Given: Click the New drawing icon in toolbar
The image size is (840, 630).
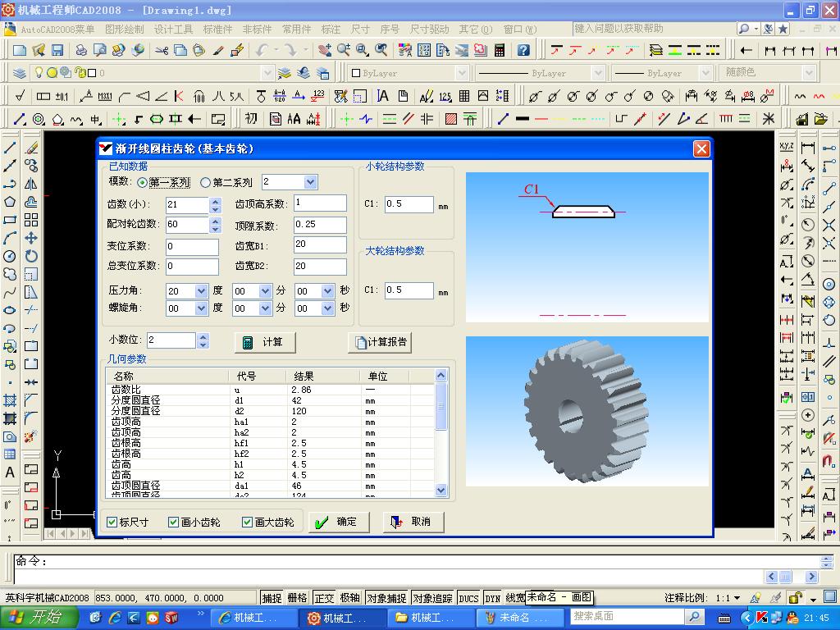Looking at the screenshot, I should 20,50.
